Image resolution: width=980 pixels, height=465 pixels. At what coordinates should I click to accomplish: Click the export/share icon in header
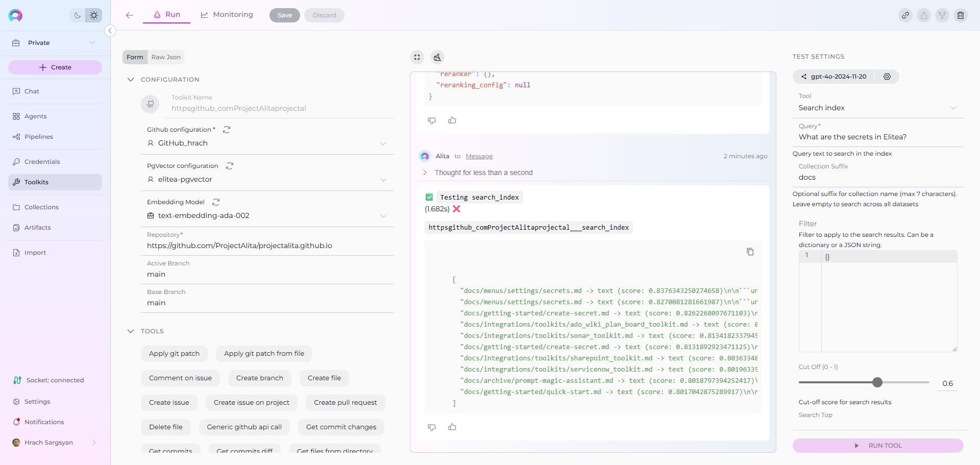coord(924,15)
